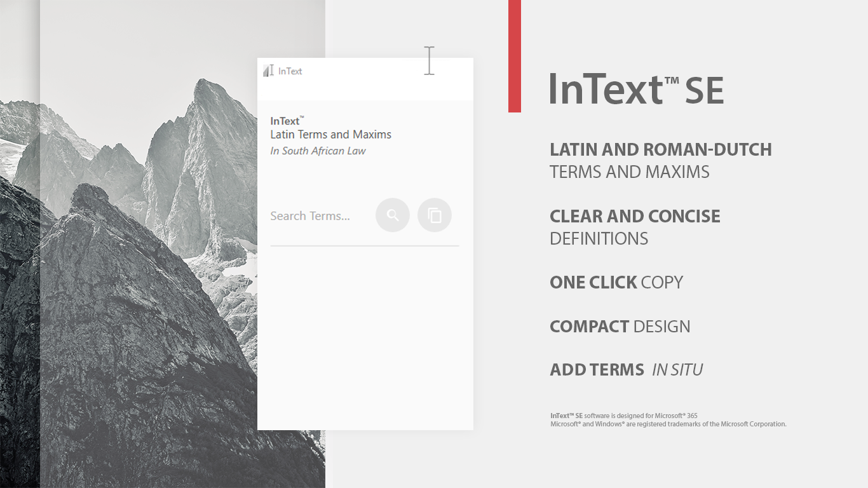Click the copy to clipboard icon
This screenshot has height=488, width=868.
coord(435,215)
